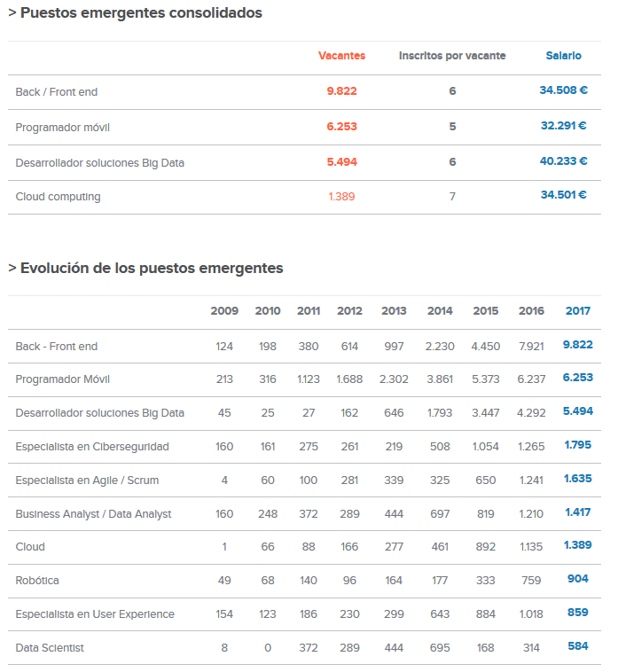Select the 2009 year column header
The width and height of the screenshot is (618, 672).
point(224,311)
